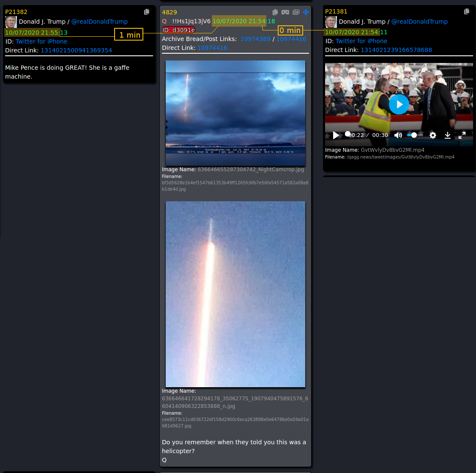Click the Q icon beside the tripcode
476x473 pixels.
(x=164, y=21)
